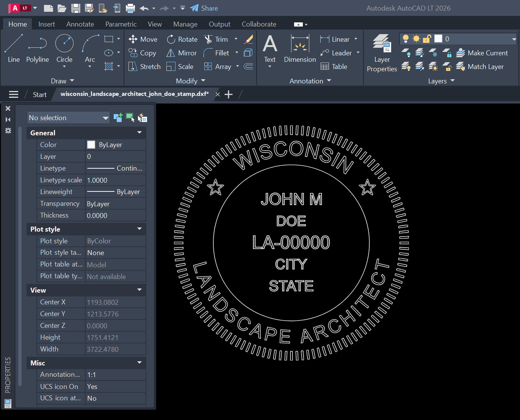Click the Scale tool
The height and width of the screenshot is (420, 520).
pyautogui.click(x=180, y=66)
